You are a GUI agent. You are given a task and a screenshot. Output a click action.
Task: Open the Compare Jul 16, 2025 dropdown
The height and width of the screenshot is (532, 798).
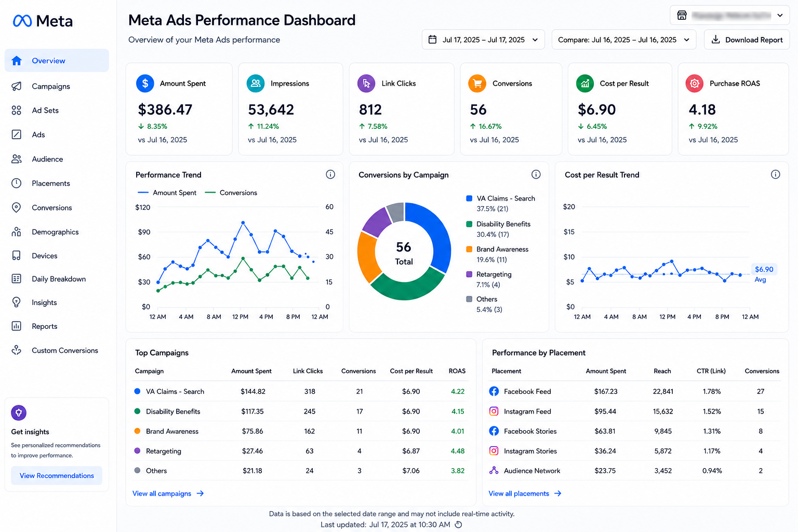pyautogui.click(x=623, y=39)
